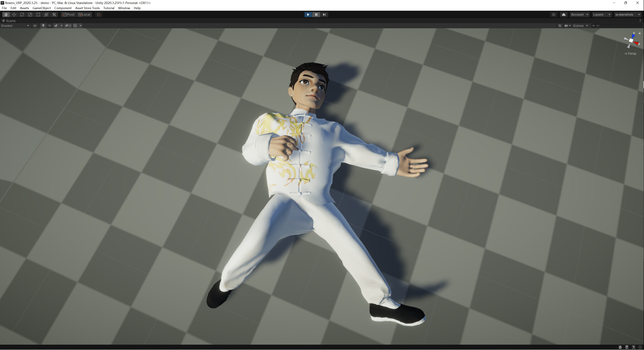Toggle scene audio

click(50, 26)
